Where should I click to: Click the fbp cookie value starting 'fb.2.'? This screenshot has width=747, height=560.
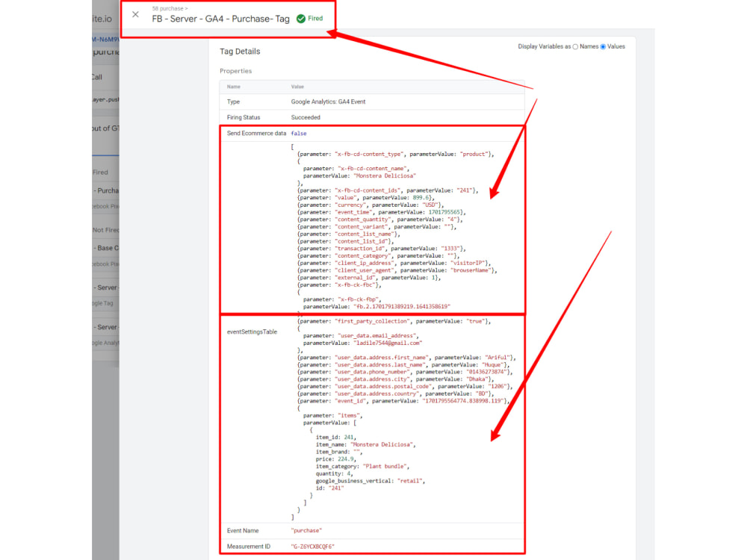pyautogui.click(x=402, y=307)
